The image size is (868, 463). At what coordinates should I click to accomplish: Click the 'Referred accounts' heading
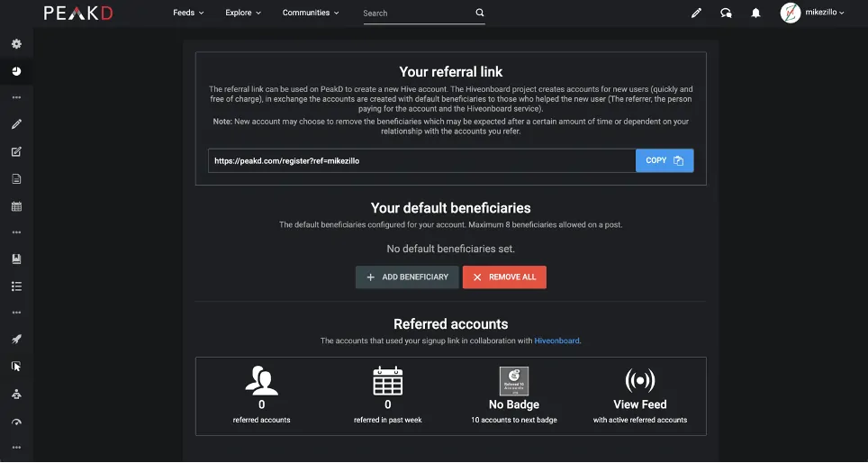click(x=450, y=324)
